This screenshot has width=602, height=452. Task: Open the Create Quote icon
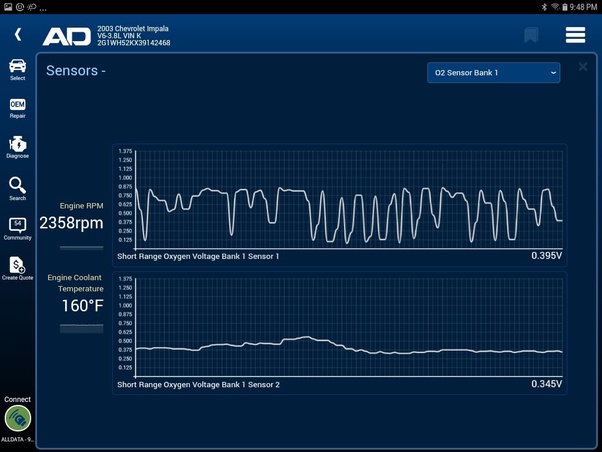(x=18, y=268)
